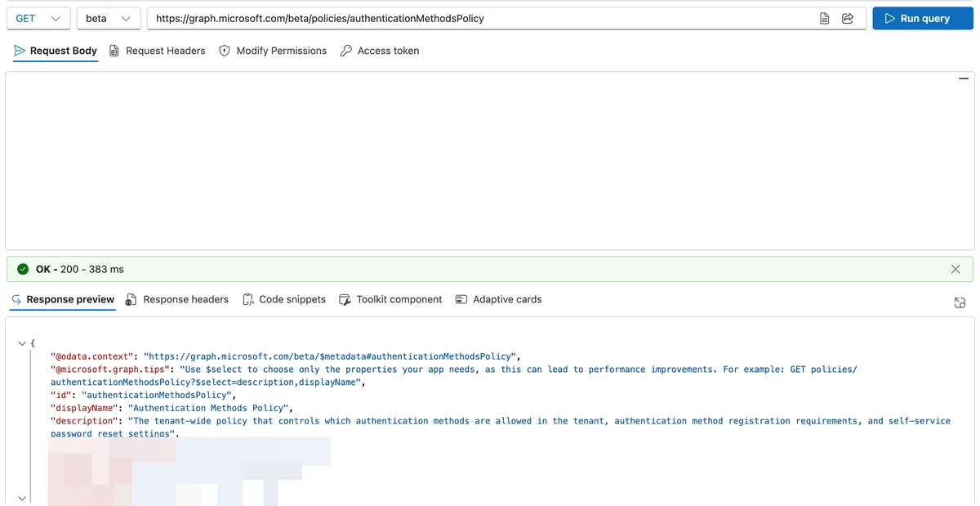Viewport: 980px width, 506px height.
Task: Collapse the root JSON object chevron
Action: 22,343
